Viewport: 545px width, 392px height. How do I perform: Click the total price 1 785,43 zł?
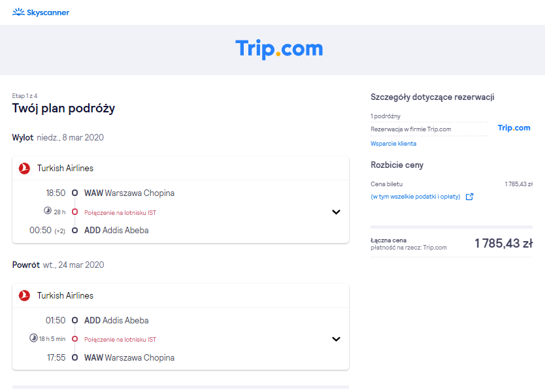point(504,243)
